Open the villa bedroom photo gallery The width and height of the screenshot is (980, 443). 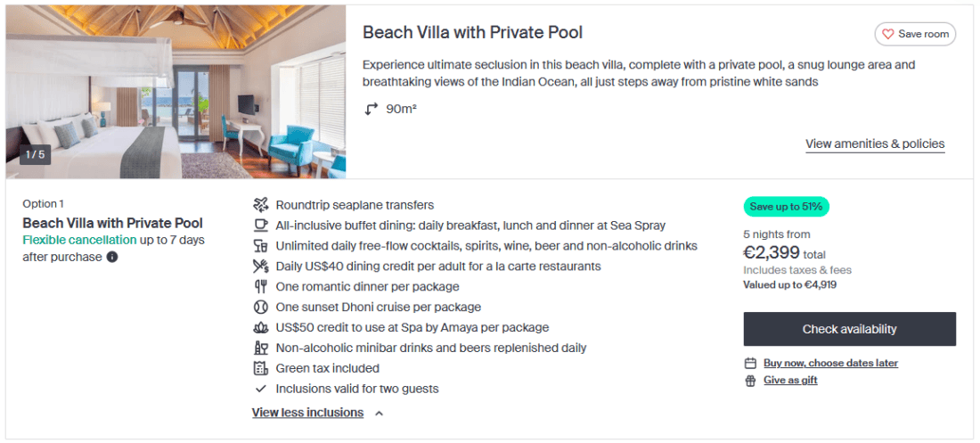(x=176, y=92)
